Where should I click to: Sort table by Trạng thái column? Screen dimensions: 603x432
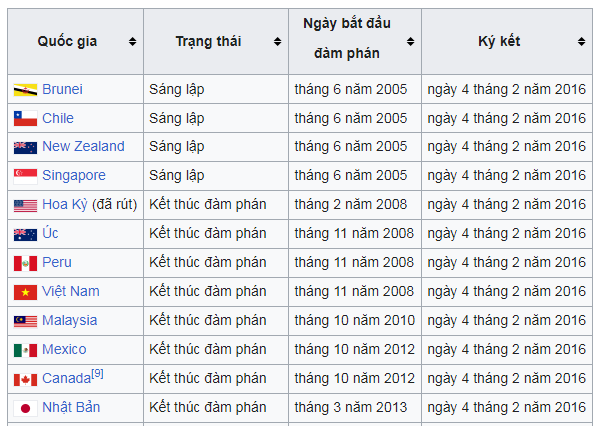tap(277, 42)
